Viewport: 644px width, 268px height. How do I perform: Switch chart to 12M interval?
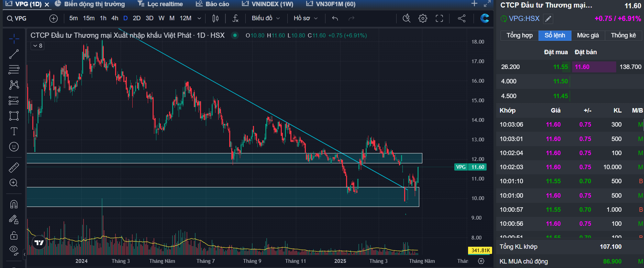[x=186, y=18]
